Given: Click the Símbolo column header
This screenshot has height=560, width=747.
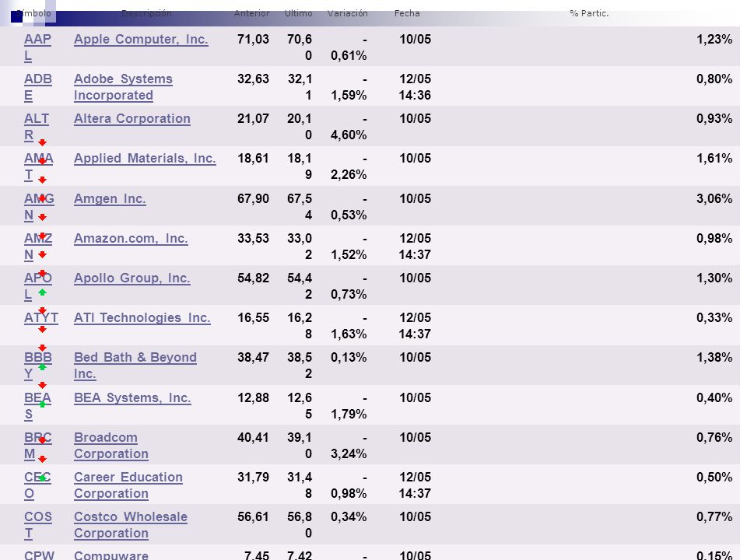Looking at the screenshot, I should point(33,13).
